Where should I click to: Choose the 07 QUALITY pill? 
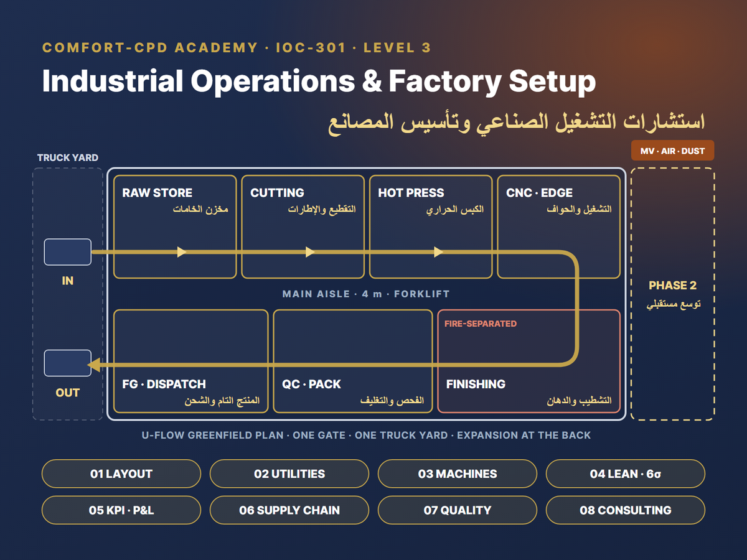[x=458, y=510]
